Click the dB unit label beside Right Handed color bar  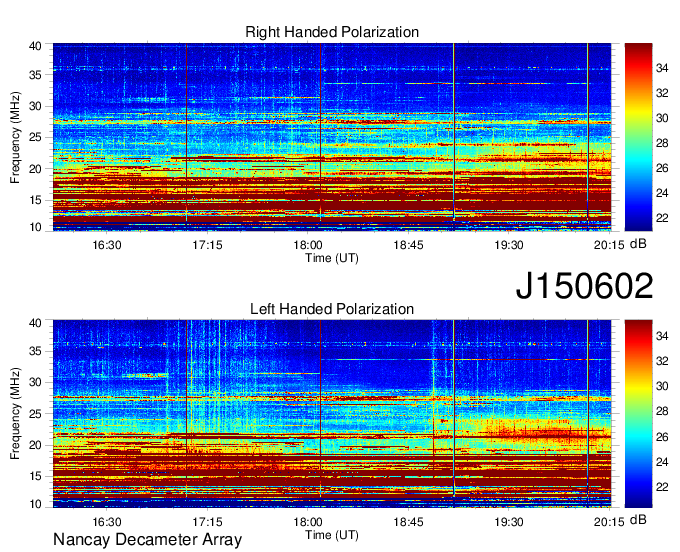click(638, 244)
